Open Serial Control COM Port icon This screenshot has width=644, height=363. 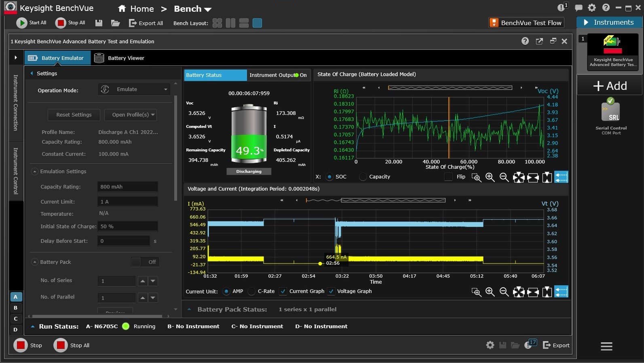[x=611, y=112]
